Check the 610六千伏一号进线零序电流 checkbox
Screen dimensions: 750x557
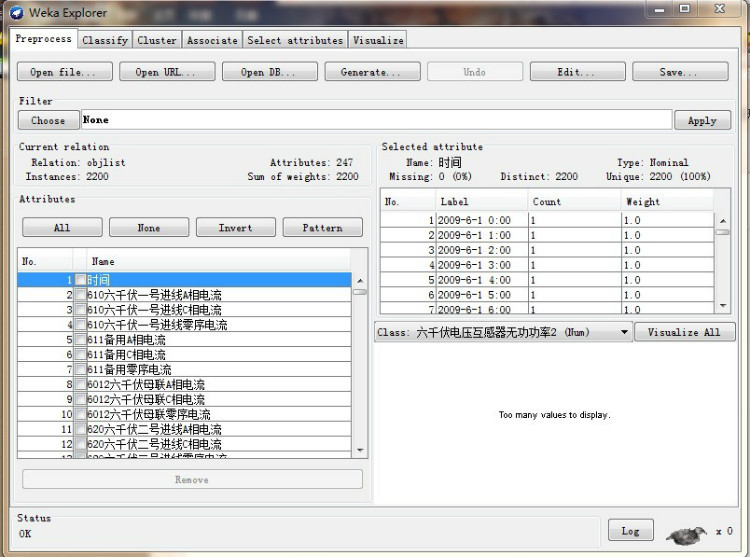[80, 325]
